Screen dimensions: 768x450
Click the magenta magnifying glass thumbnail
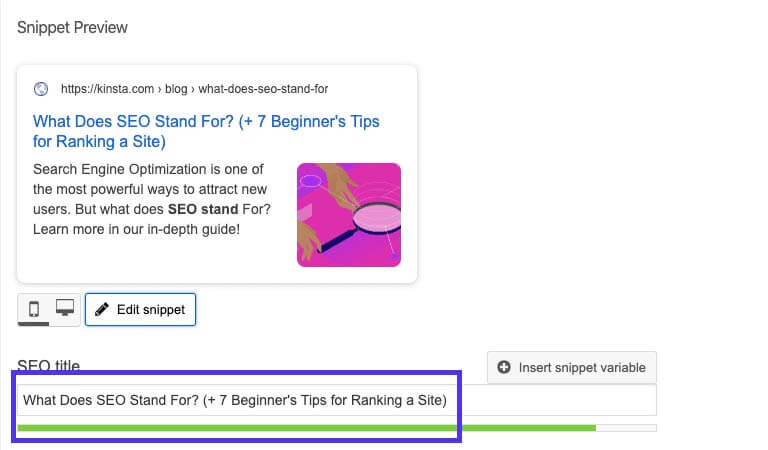click(349, 215)
